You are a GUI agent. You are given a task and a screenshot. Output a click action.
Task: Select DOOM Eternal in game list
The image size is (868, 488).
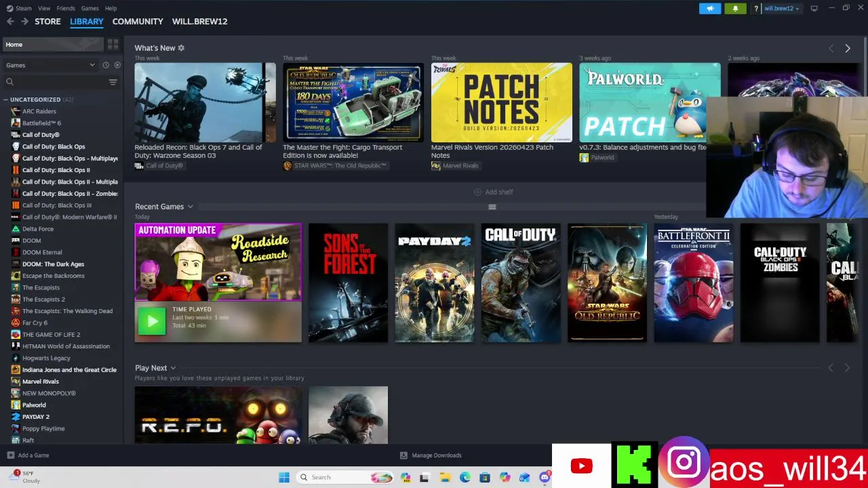pos(41,252)
